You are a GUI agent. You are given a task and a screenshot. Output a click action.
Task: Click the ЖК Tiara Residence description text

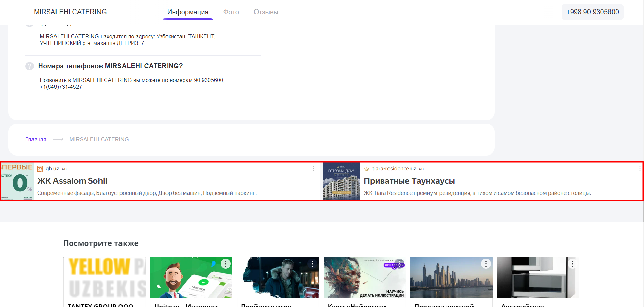[478, 193]
